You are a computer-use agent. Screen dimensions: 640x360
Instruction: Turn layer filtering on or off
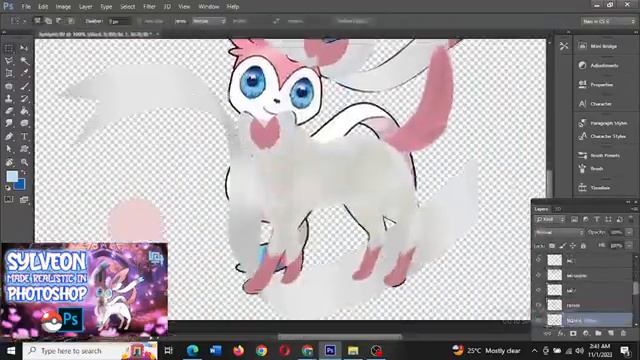click(x=631, y=220)
